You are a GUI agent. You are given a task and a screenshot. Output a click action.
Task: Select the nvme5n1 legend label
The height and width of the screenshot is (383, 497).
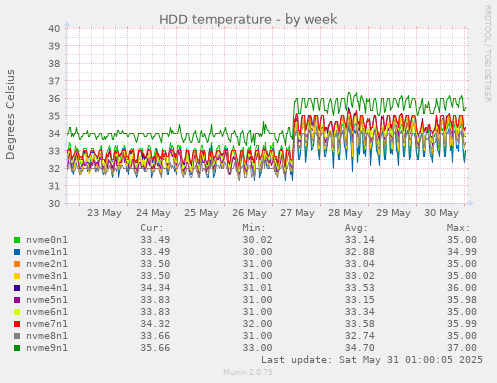[x=47, y=300]
